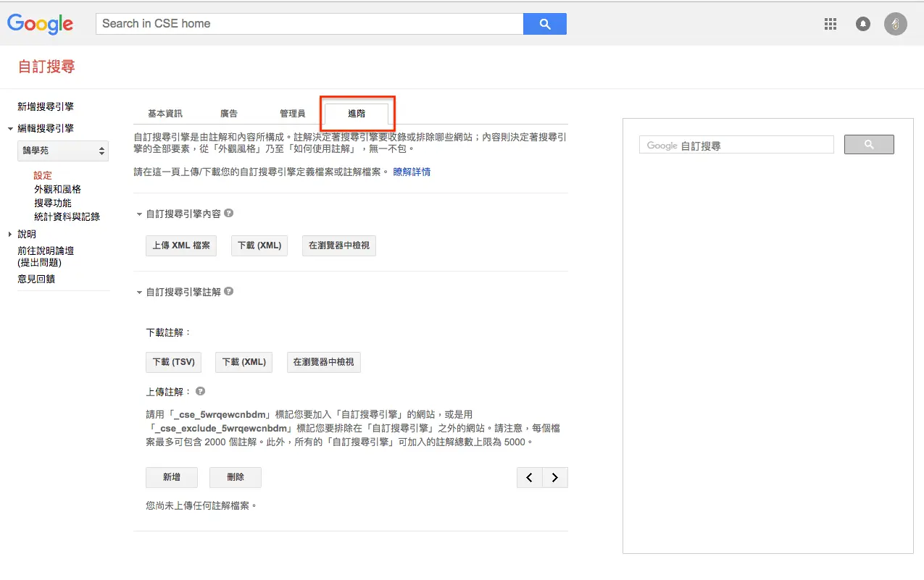924x580 pixels.
Task: Switch to the 管理員 tab
Action: (x=292, y=114)
